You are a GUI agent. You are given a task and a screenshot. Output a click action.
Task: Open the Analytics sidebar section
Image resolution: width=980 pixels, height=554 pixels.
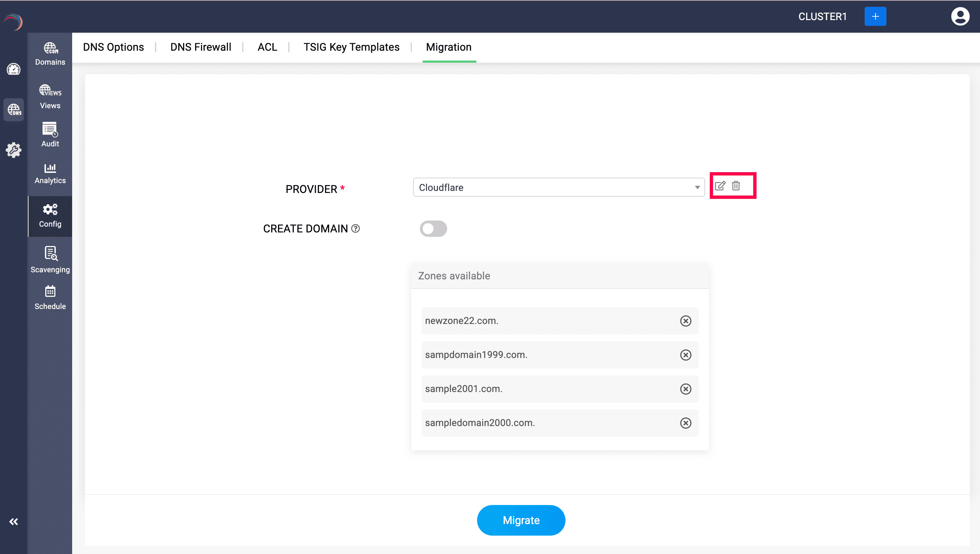tap(50, 174)
